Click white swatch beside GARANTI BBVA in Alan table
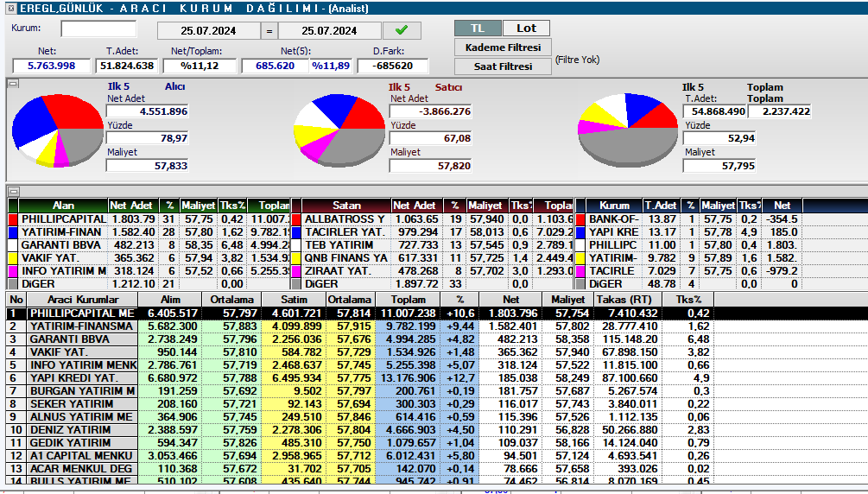Image resolution: width=868 pixels, height=494 pixels. click(x=13, y=244)
